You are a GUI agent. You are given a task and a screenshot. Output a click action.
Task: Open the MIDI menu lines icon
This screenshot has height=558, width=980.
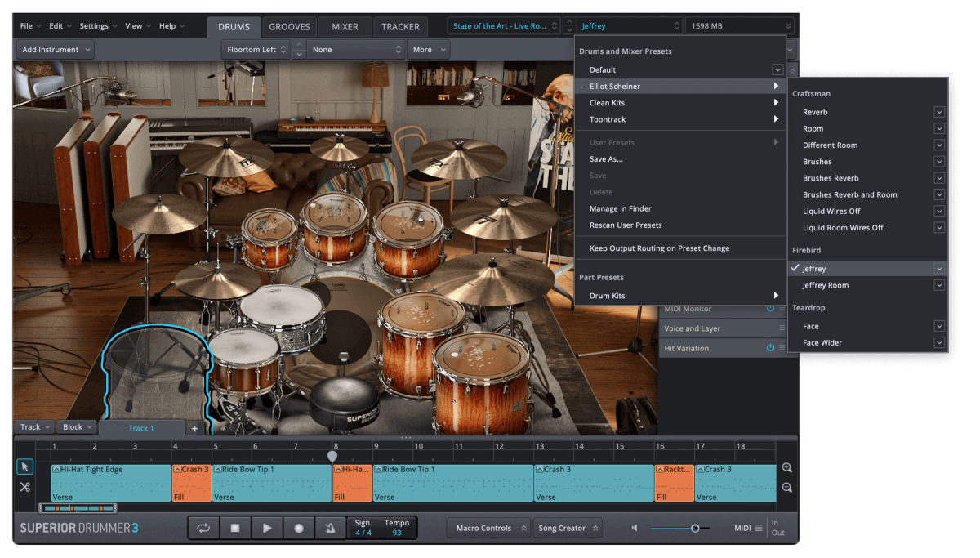click(759, 528)
